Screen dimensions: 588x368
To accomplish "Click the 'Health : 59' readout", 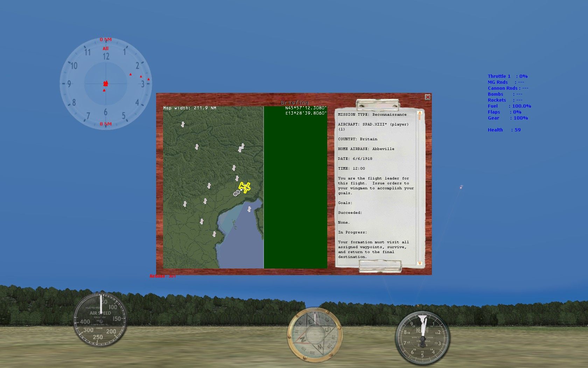I will 504,130.
